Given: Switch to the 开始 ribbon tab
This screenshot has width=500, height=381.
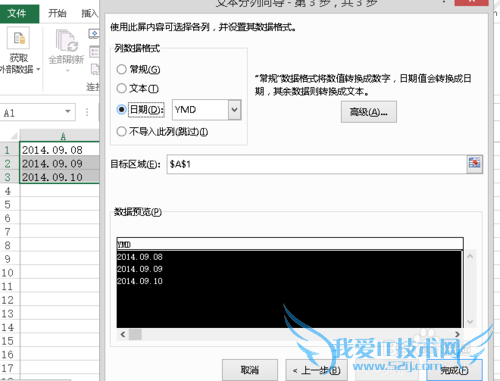Looking at the screenshot, I should click(57, 13).
